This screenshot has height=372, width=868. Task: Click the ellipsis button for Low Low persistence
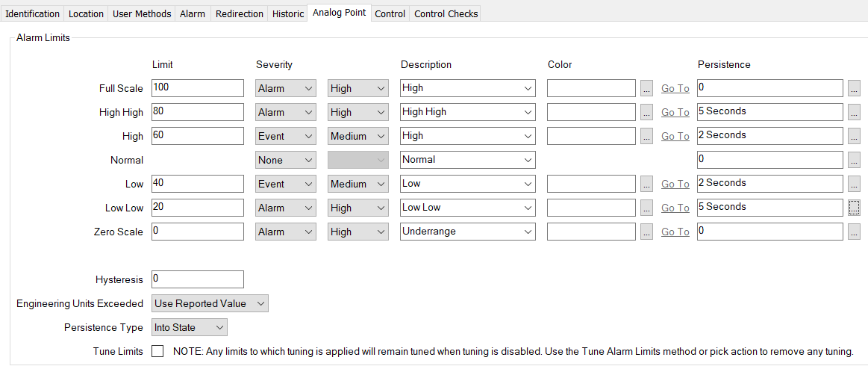tap(854, 208)
